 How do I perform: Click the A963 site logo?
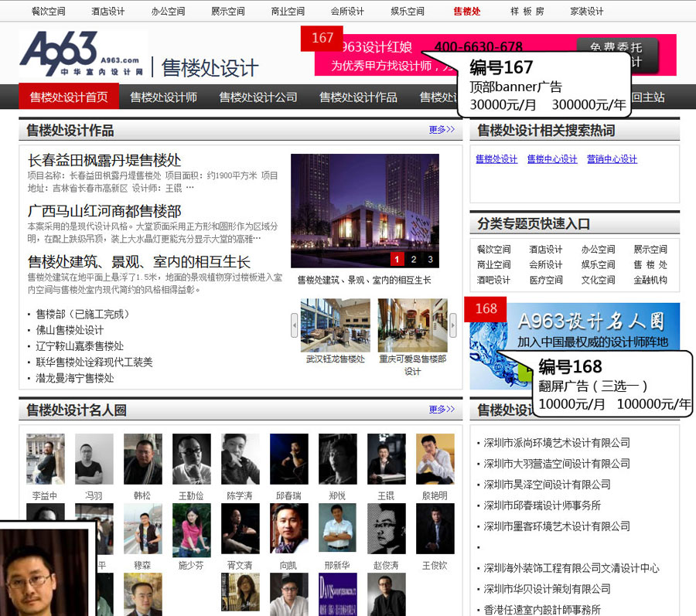83,53
